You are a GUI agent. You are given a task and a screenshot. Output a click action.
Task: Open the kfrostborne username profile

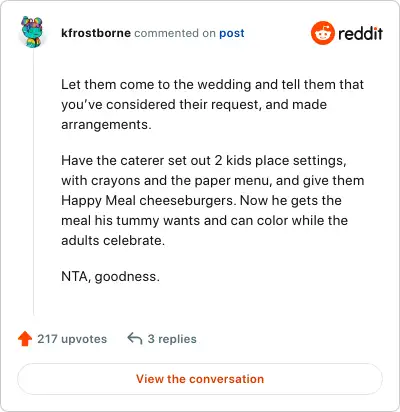pyautogui.click(x=96, y=33)
